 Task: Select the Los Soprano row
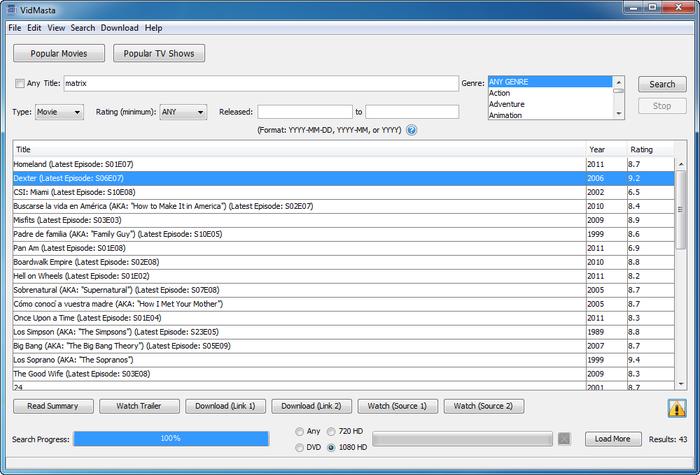(x=344, y=360)
